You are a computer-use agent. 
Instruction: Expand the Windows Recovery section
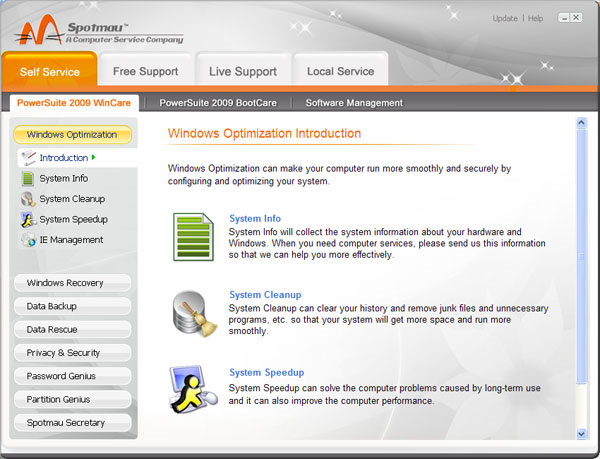coord(72,283)
